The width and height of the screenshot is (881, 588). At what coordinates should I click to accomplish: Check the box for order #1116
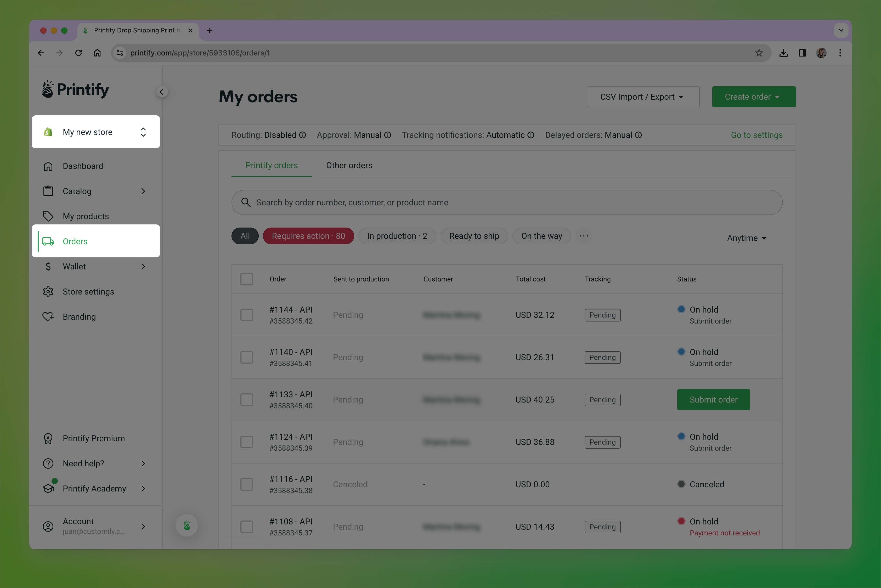click(x=246, y=484)
